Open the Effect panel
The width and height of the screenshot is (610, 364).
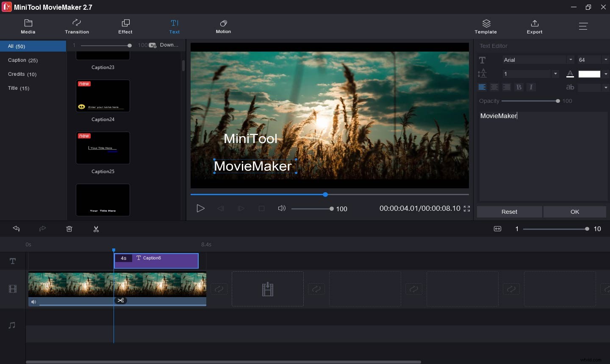coord(125,26)
